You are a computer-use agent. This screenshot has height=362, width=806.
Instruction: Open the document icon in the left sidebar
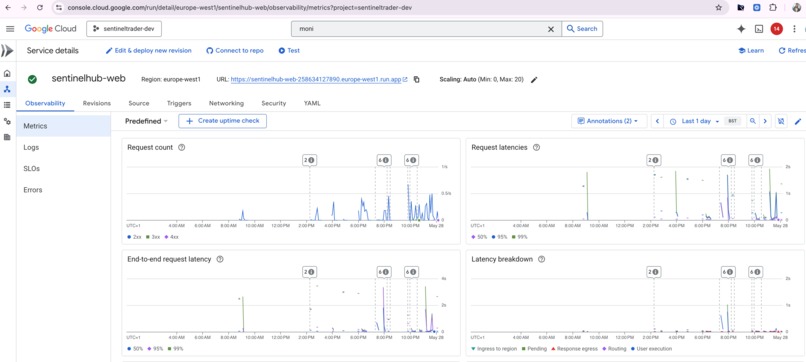pyautogui.click(x=7, y=137)
